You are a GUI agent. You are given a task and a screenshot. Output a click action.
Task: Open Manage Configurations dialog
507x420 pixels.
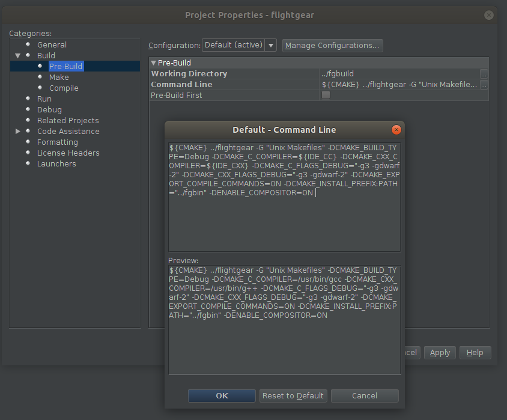pos(332,46)
